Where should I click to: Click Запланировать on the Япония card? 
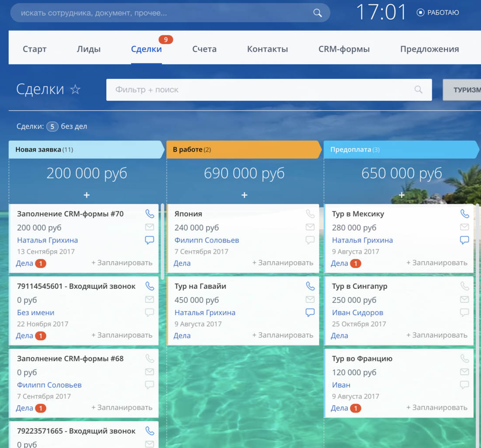pyautogui.click(x=283, y=263)
